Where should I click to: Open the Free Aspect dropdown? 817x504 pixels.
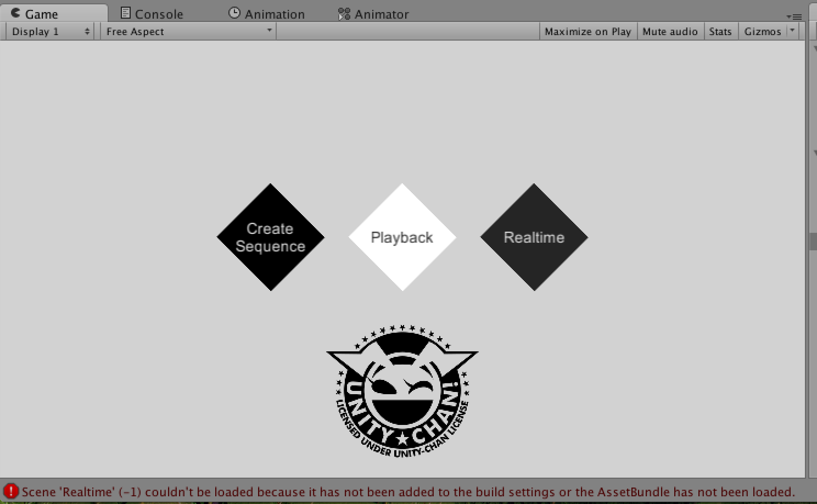coord(188,31)
